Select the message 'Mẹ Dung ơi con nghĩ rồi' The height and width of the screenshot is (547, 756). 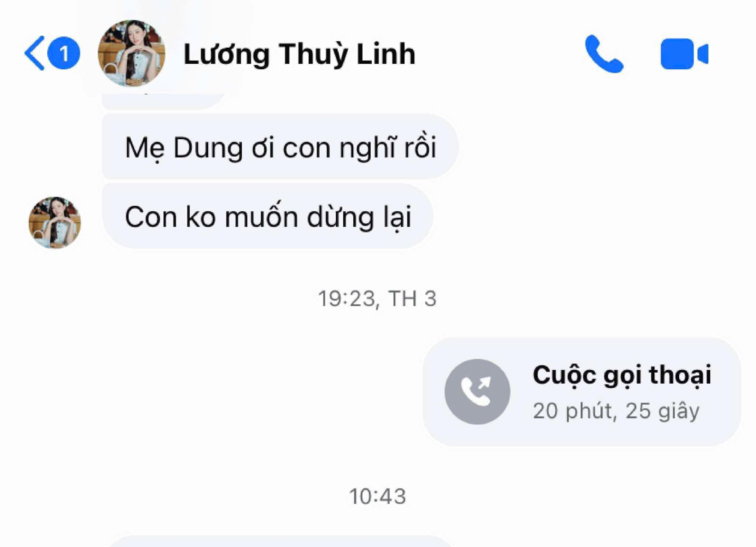[x=280, y=147]
